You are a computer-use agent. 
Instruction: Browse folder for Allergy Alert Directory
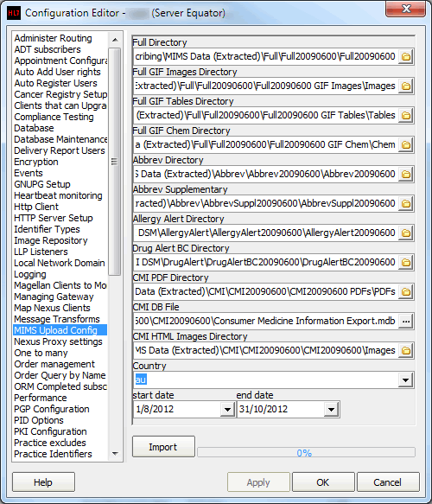click(406, 233)
